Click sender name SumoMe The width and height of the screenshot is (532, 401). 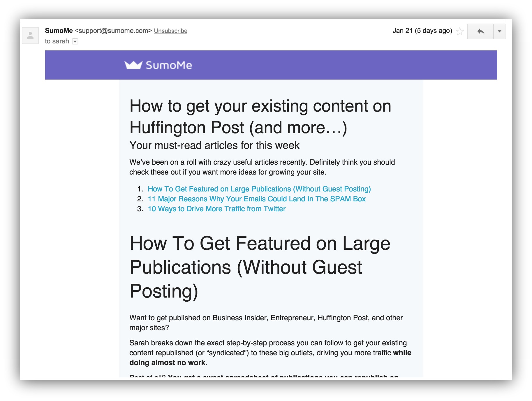pyautogui.click(x=59, y=31)
